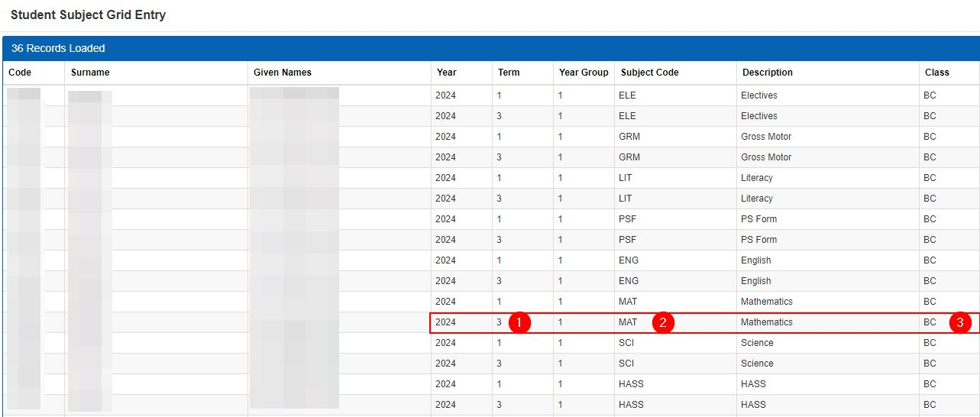Click Year Group 1 in the MAT Term 1 row
The width and height of the screenshot is (980, 417).
pos(561,302)
